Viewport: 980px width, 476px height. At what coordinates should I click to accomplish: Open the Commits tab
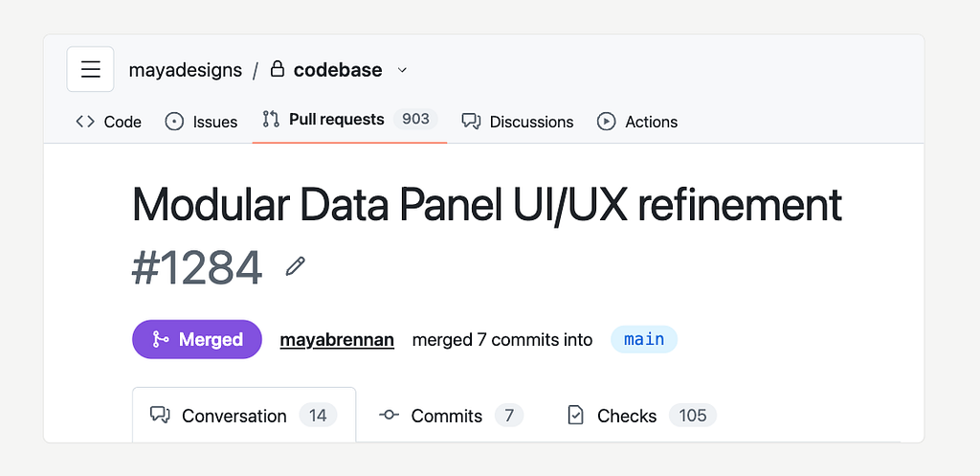click(x=452, y=416)
